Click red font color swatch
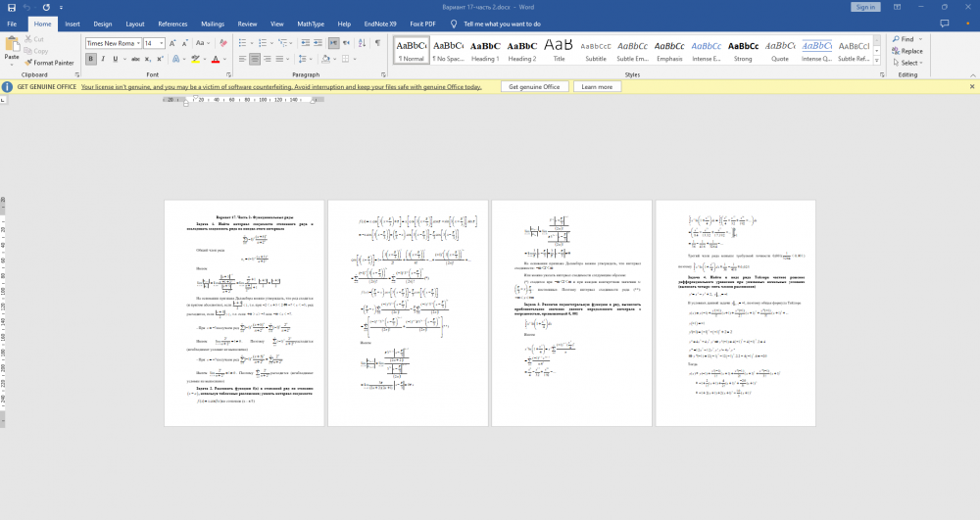The width and height of the screenshot is (980, 520). tap(216, 59)
